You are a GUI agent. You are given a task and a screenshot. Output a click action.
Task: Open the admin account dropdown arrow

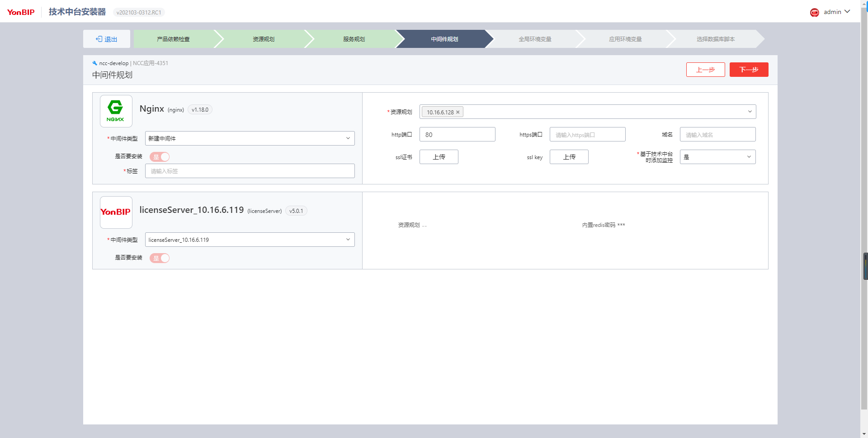click(x=847, y=12)
